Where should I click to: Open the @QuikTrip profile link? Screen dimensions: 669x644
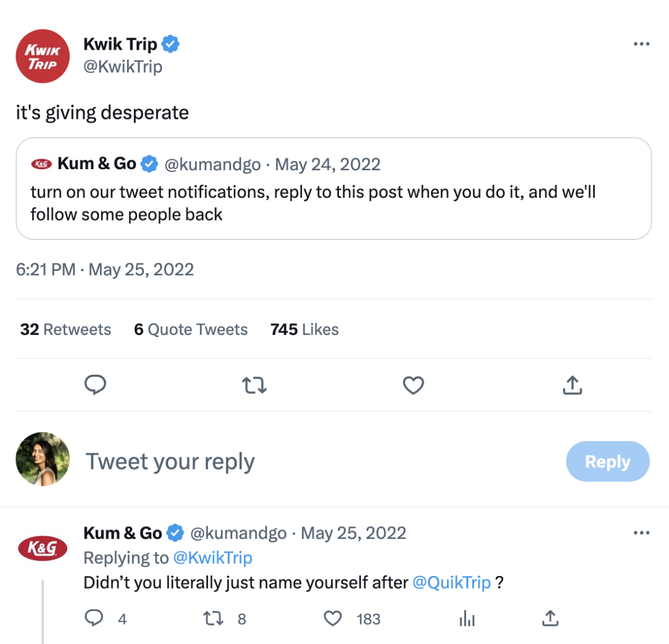tap(451, 582)
